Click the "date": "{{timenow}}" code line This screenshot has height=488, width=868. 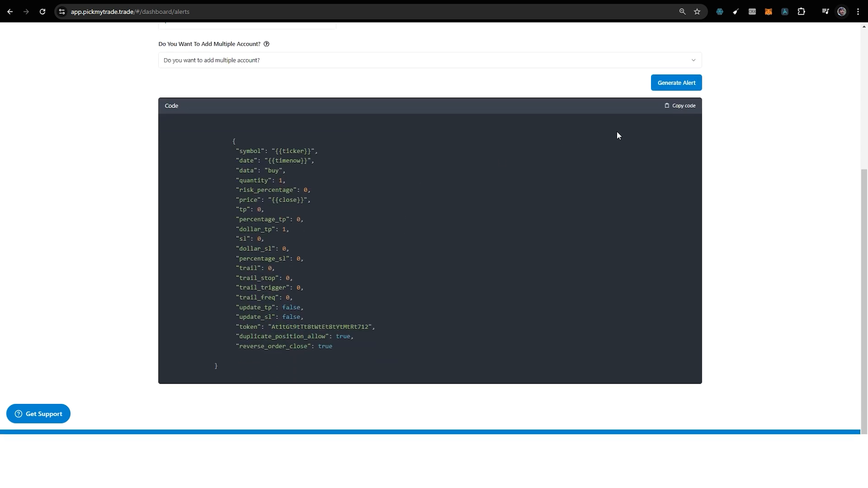(275, 161)
